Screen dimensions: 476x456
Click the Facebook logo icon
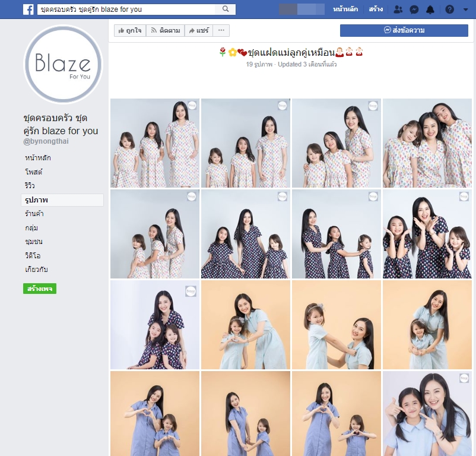click(x=28, y=9)
